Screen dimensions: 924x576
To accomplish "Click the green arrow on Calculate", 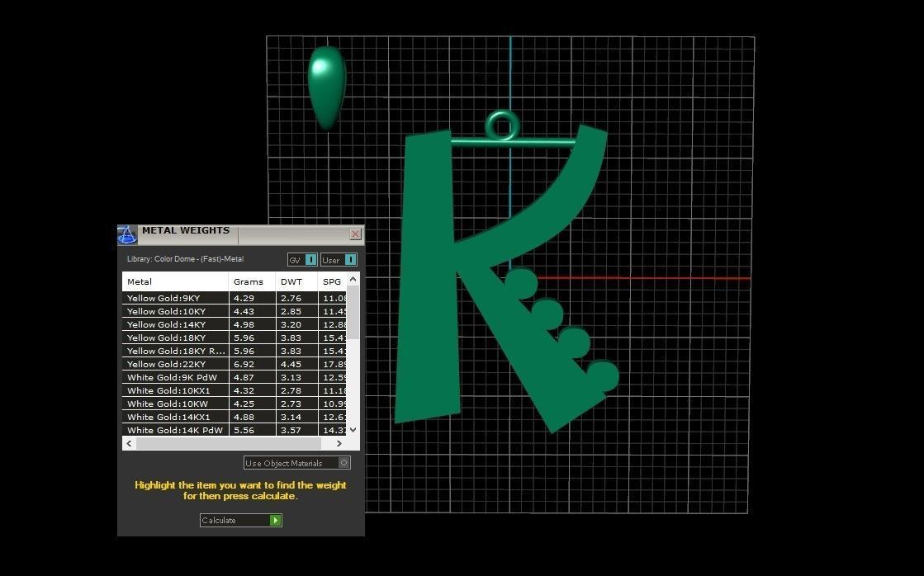I will click(x=275, y=520).
